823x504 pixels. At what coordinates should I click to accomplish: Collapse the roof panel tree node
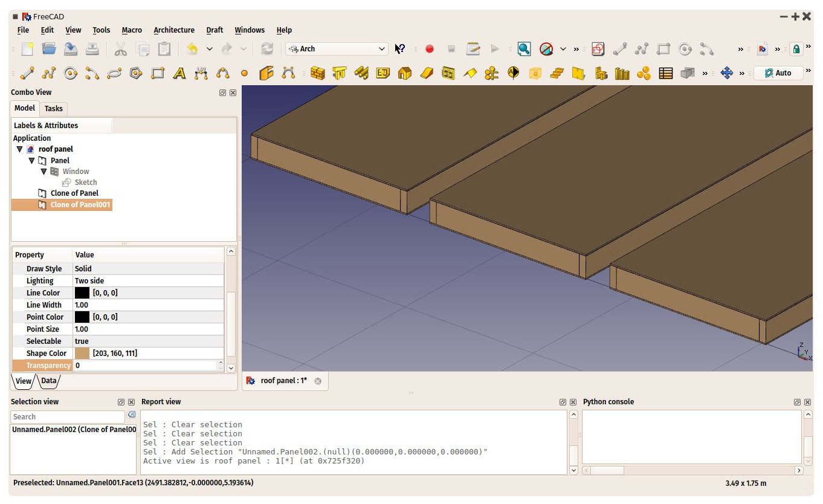19,149
